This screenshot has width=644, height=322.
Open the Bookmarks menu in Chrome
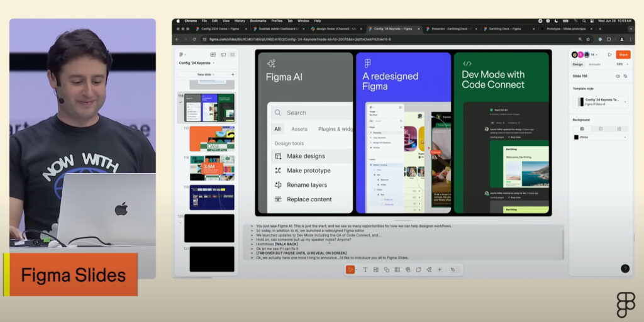pos(258,21)
